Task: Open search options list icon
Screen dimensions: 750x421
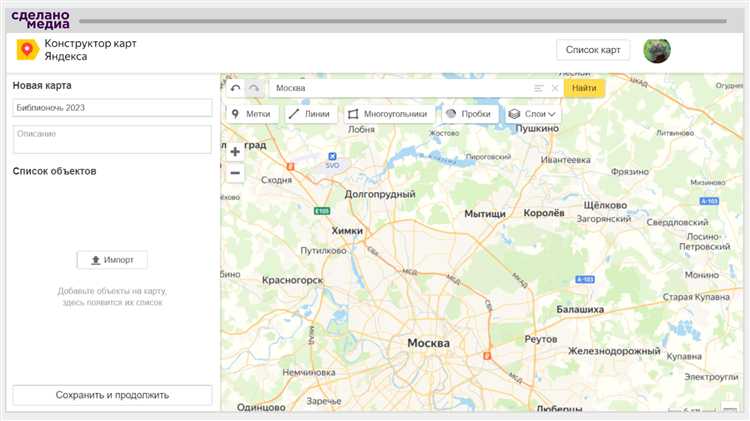Action: click(539, 88)
